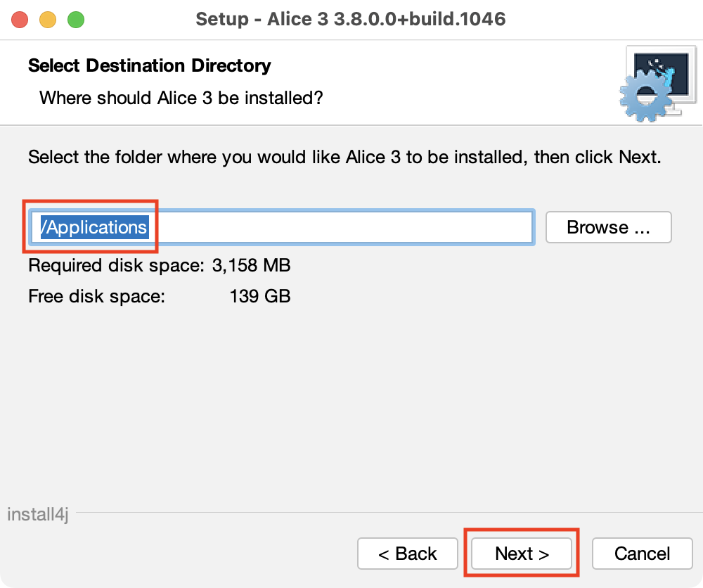The height and width of the screenshot is (588, 703).
Task: Click the 'Where should Alice 3 be installed?' subtitle
Action: pos(181,97)
